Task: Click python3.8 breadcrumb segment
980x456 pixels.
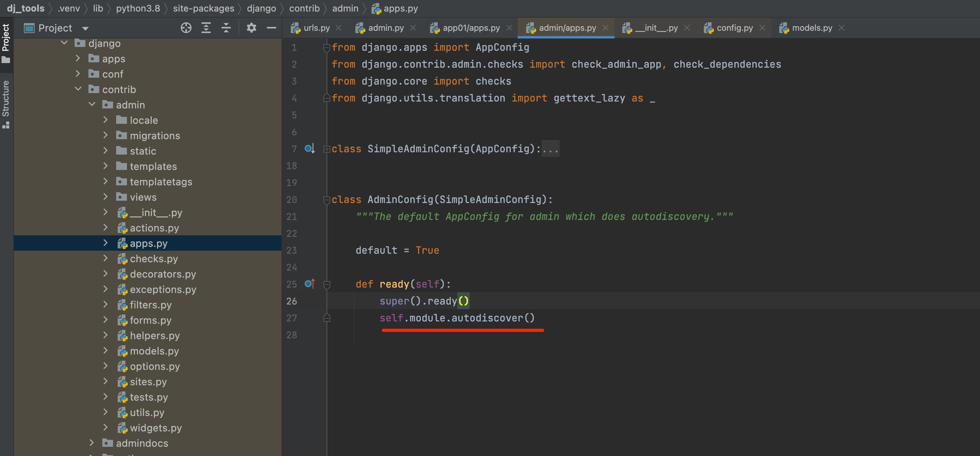Action: (x=138, y=8)
